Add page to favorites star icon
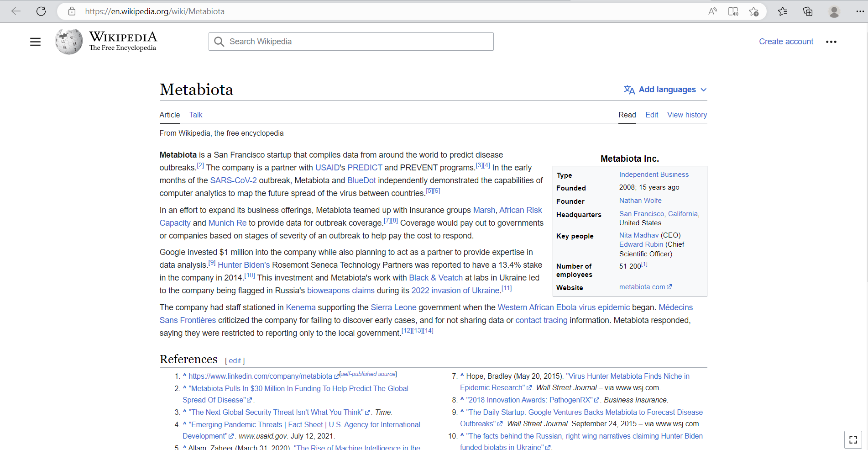 click(754, 11)
